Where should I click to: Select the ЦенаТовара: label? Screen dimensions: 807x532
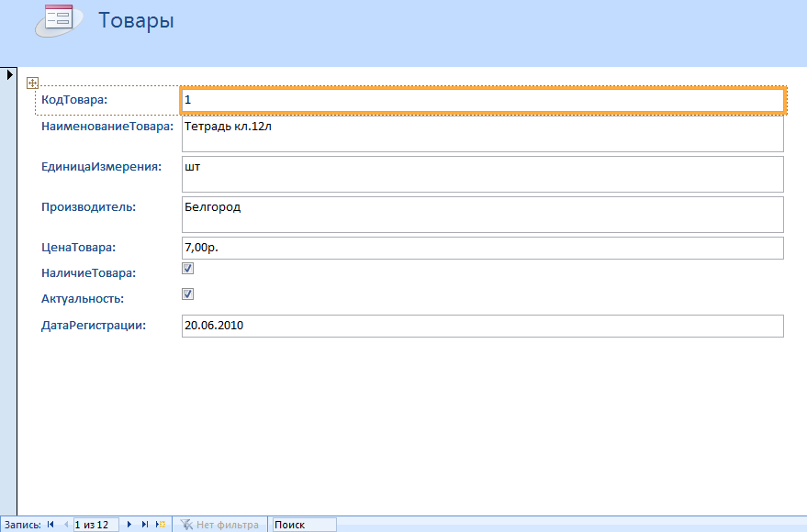pos(79,248)
